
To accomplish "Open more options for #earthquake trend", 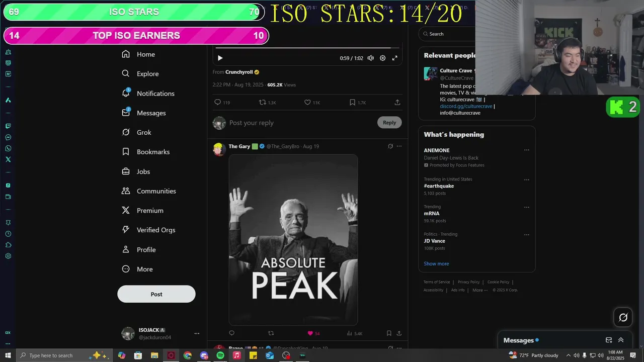I will pos(527,179).
